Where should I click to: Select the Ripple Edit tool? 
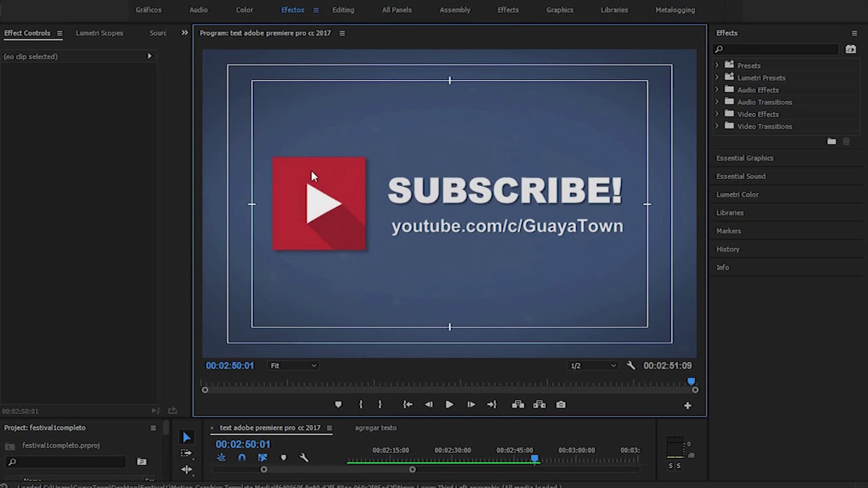click(186, 469)
